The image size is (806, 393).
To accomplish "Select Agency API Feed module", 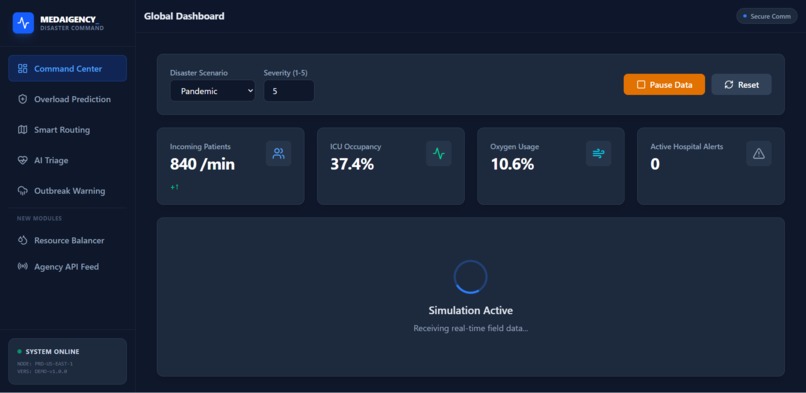I will (x=67, y=267).
